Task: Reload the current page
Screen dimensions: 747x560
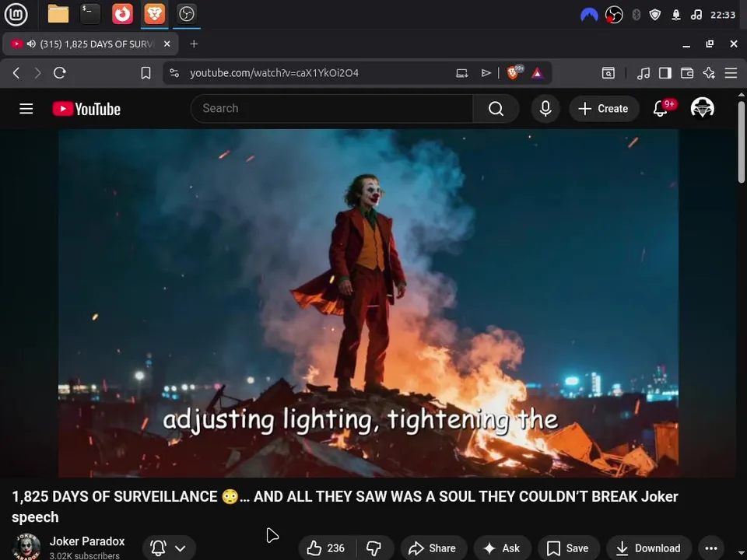Action: click(60, 73)
